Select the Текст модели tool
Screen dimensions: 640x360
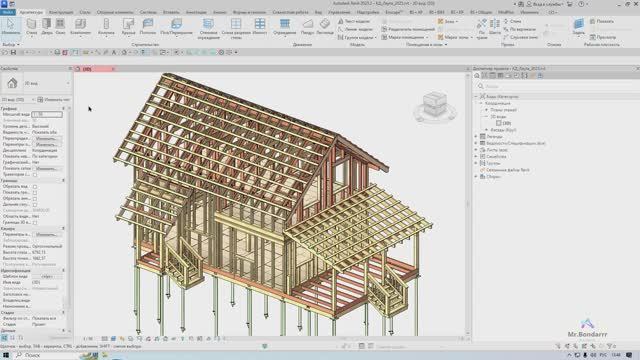coord(354,21)
